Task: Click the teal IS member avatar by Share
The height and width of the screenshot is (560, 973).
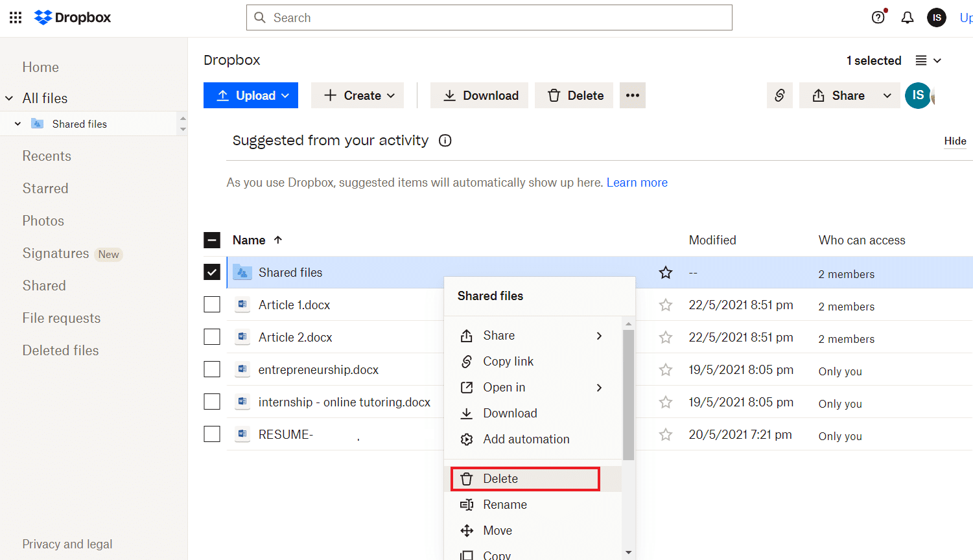Action: tap(918, 95)
